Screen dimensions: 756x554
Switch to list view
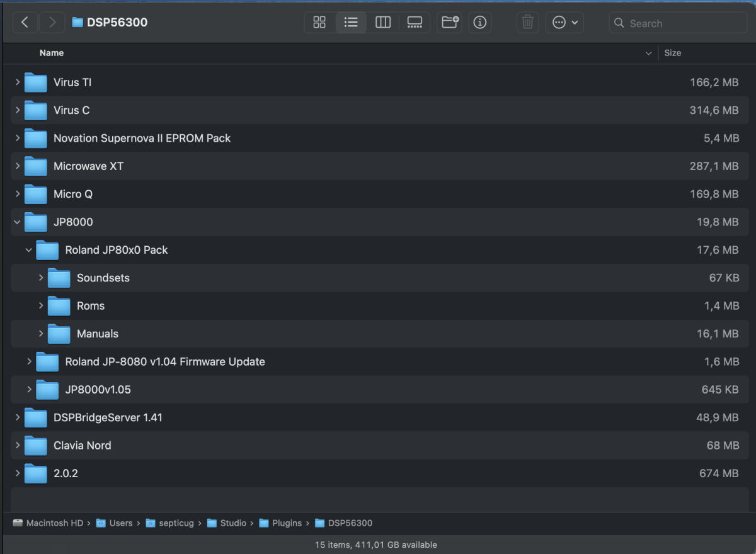click(x=351, y=23)
